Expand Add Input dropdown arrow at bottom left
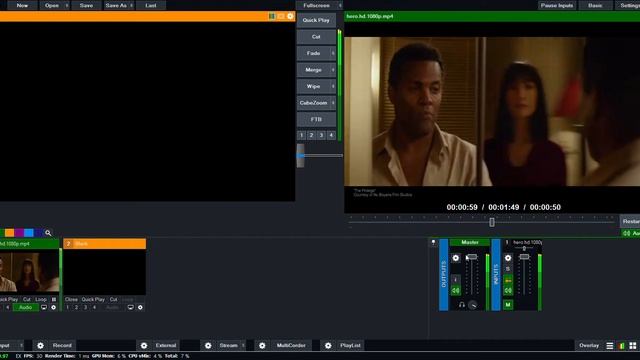This screenshot has height=360, width=640. (21, 345)
